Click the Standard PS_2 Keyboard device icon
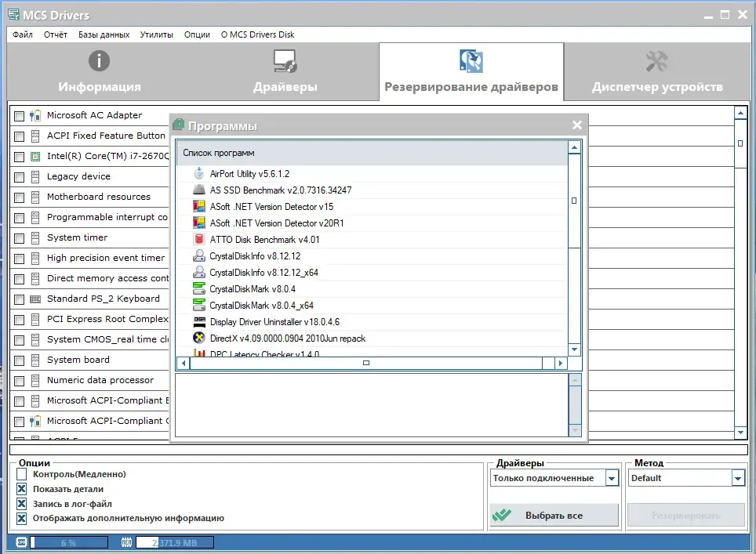Image resolution: width=756 pixels, height=554 pixels. pos(35,299)
